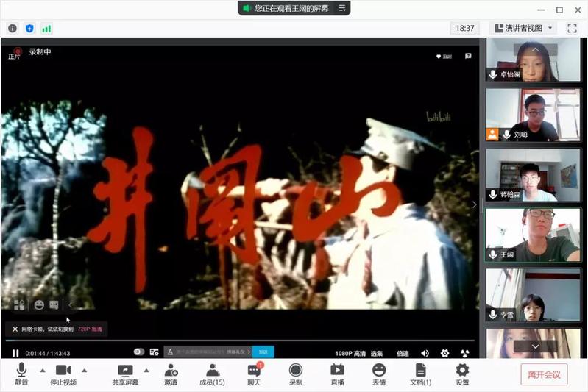Expand audio options arrow beside 静音
The height and width of the screenshot is (392, 588).
[42, 370]
